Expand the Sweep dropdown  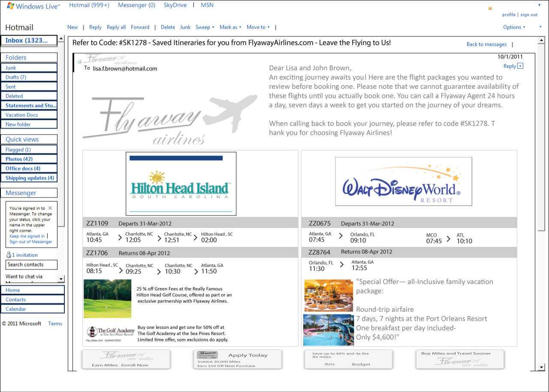(x=205, y=27)
